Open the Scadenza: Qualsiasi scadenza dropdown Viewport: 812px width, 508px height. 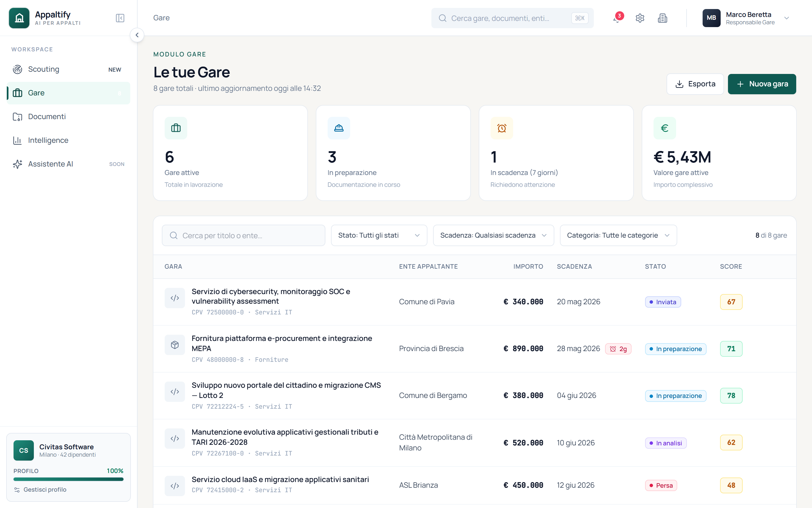[x=493, y=236]
